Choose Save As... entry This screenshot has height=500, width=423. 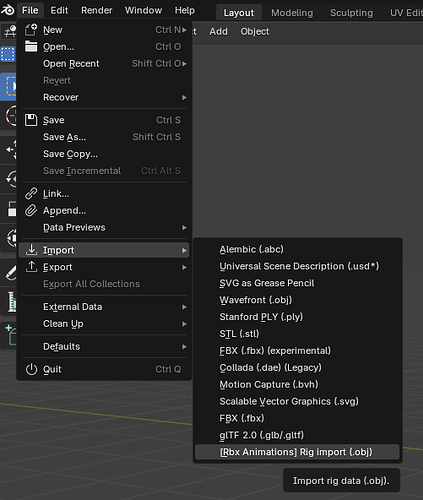[104, 137]
